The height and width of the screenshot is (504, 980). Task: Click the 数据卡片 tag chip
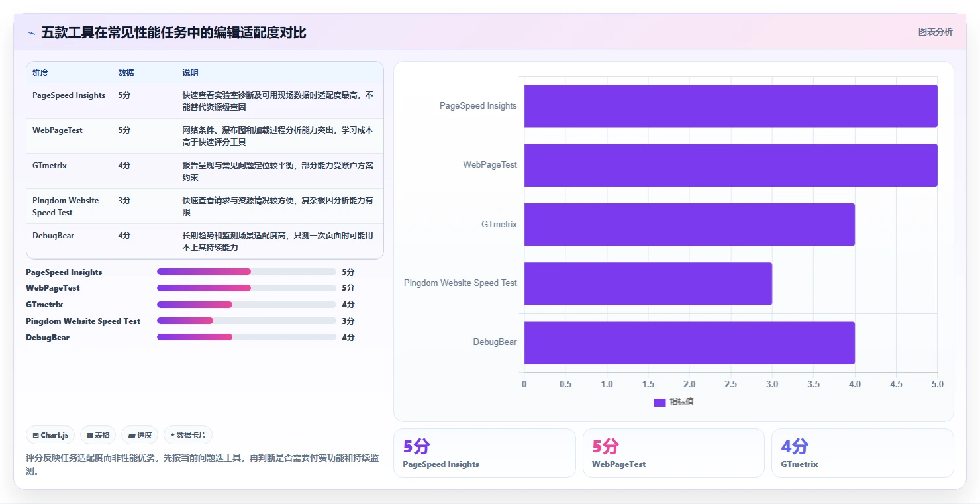pyautogui.click(x=188, y=435)
